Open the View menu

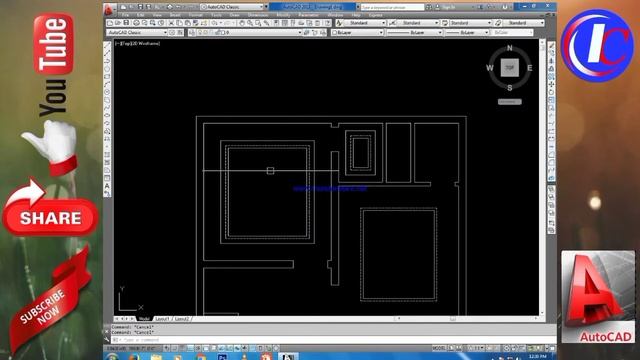[157, 15]
